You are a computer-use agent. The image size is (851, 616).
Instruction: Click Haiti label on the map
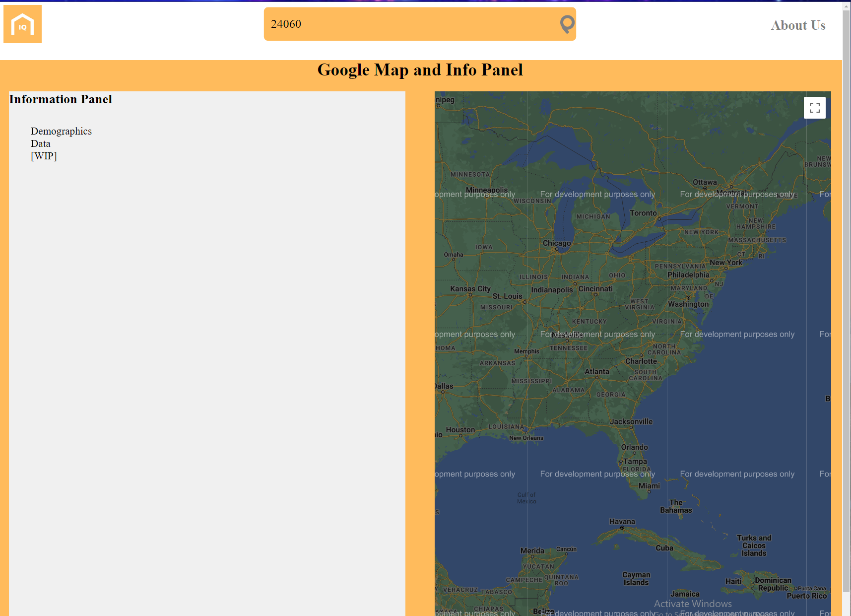[x=733, y=581]
